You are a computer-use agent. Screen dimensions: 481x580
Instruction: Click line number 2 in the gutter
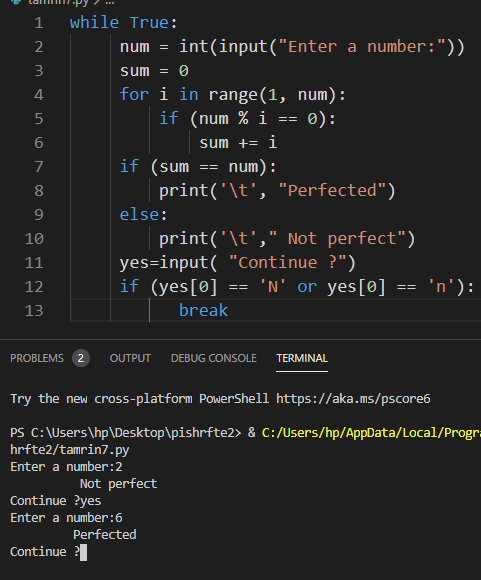click(x=38, y=47)
